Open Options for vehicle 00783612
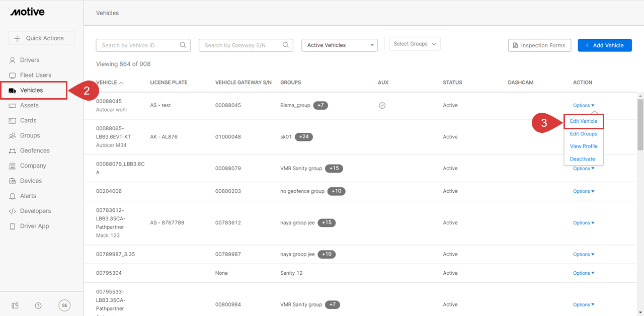644x316 pixels. coord(584,223)
